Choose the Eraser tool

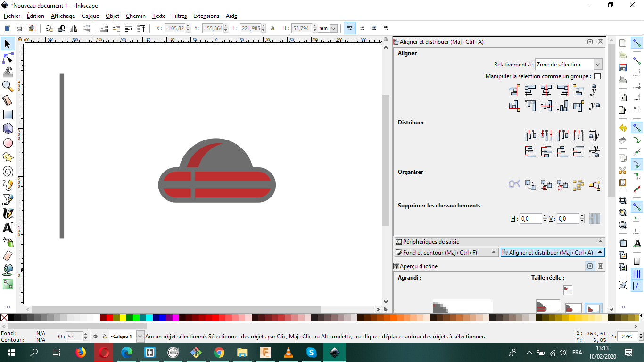tap(8, 256)
